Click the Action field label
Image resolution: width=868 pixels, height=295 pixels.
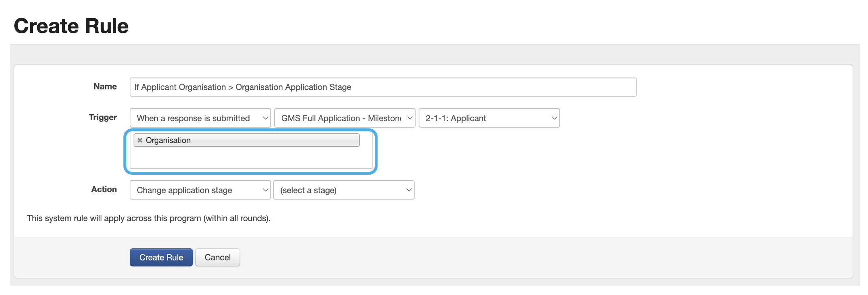[x=104, y=189]
